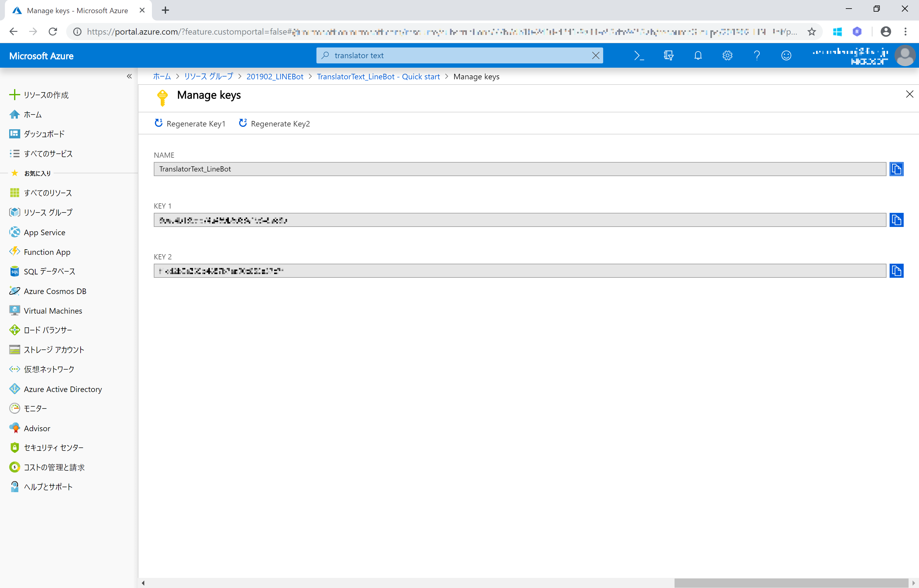Viewport: 919px width, 588px height.
Task: Select Function App in sidebar
Action: tap(47, 252)
